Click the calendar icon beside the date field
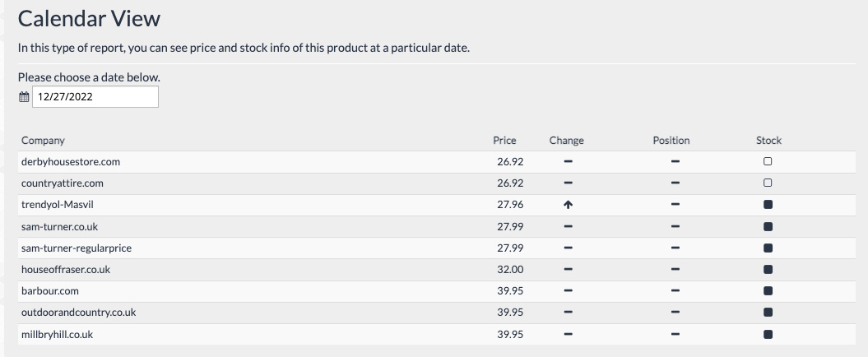This screenshot has height=357, width=868. pyautogui.click(x=24, y=97)
